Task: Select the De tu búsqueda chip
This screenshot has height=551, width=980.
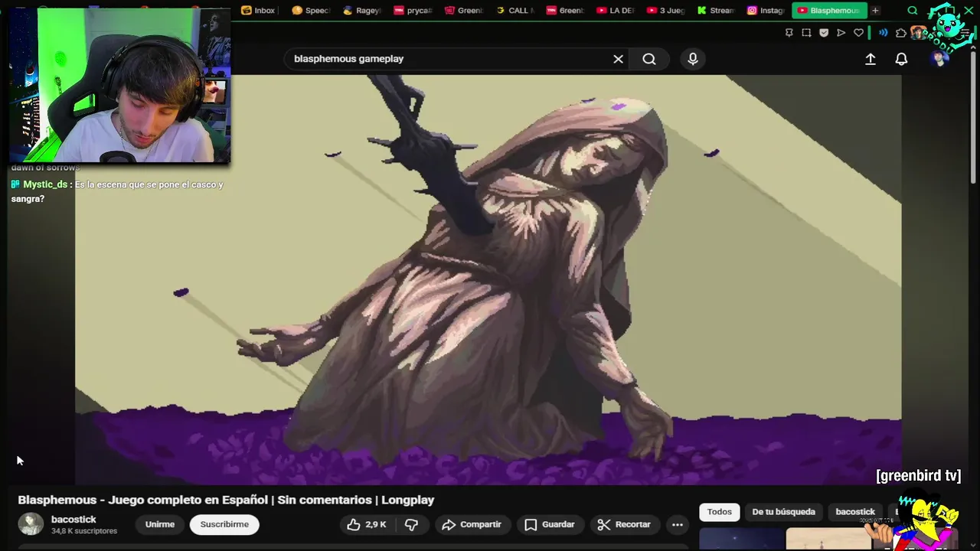Action: [x=783, y=512]
